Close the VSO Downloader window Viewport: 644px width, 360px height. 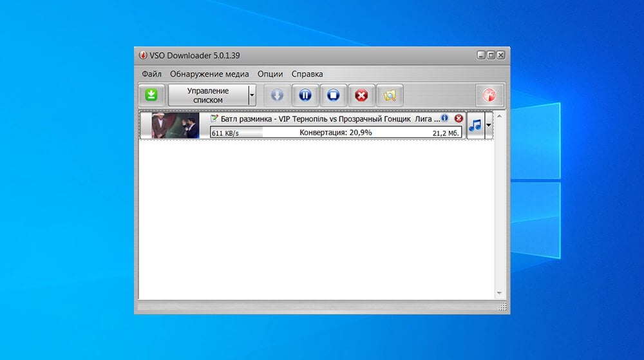500,55
